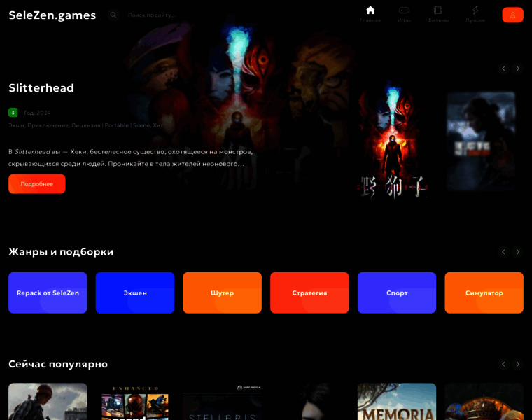Go to next hero slide arrow
This screenshot has width=532, height=420.
click(518, 69)
